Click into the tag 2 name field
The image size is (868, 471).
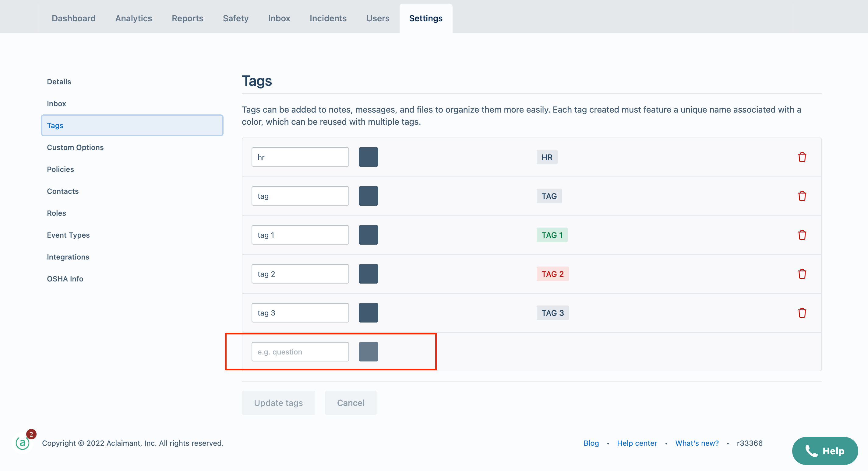click(300, 274)
